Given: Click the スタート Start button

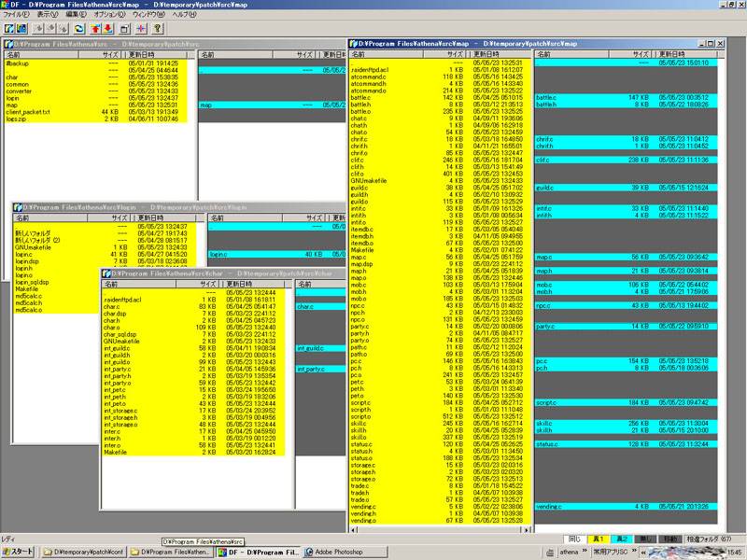Looking at the screenshot, I should point(18,552).
